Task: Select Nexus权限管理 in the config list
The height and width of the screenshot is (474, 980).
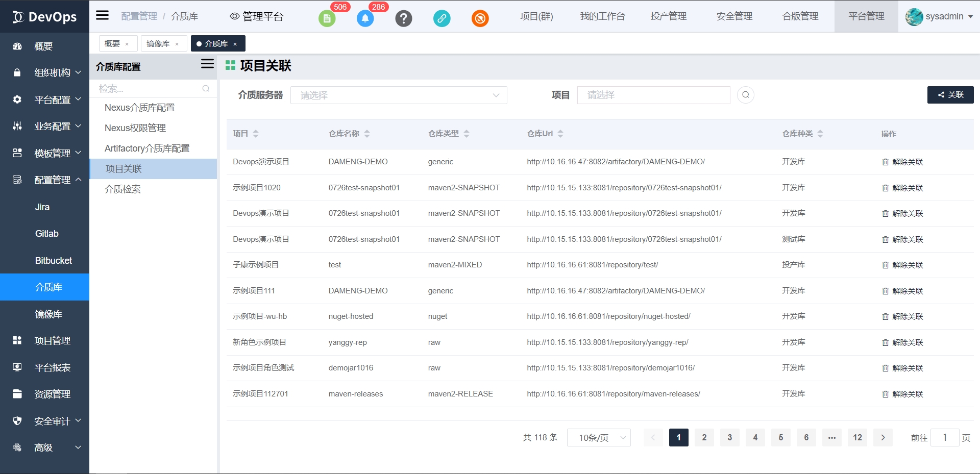Action: (135, 128)
